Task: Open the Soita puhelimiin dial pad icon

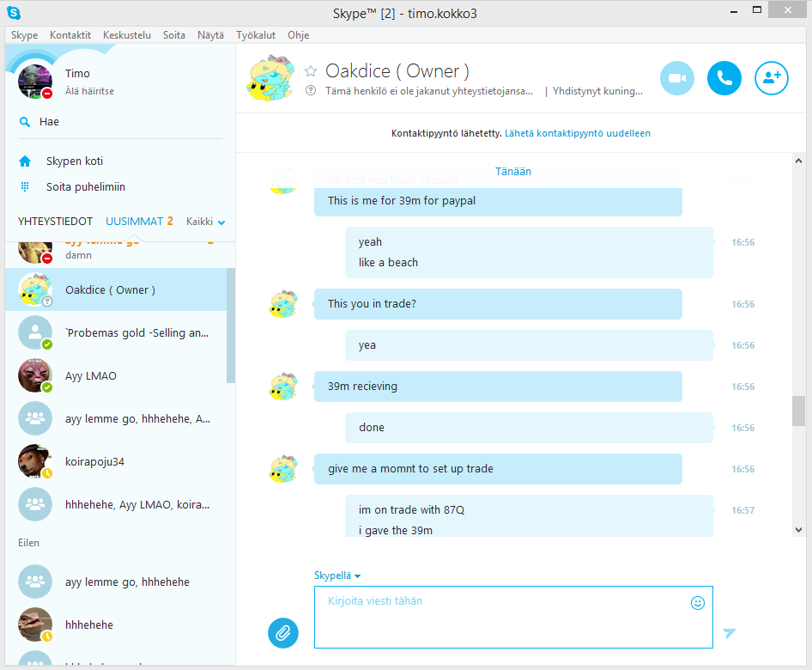Action: click(25, 187)
